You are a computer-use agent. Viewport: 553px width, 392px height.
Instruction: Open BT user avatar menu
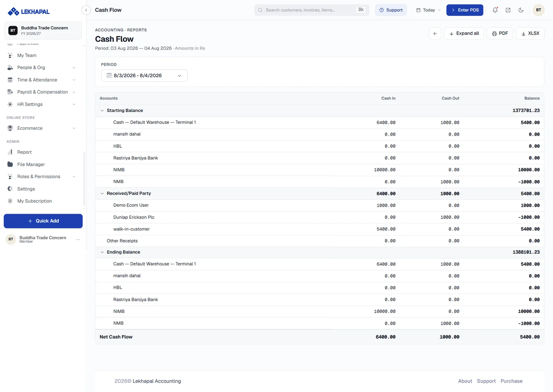click(538, 10)
